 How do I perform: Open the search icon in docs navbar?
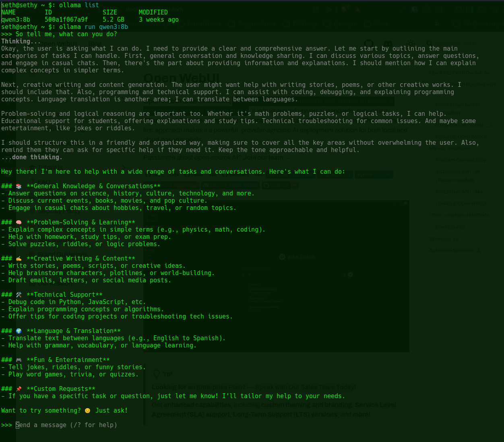pos(430,43)
